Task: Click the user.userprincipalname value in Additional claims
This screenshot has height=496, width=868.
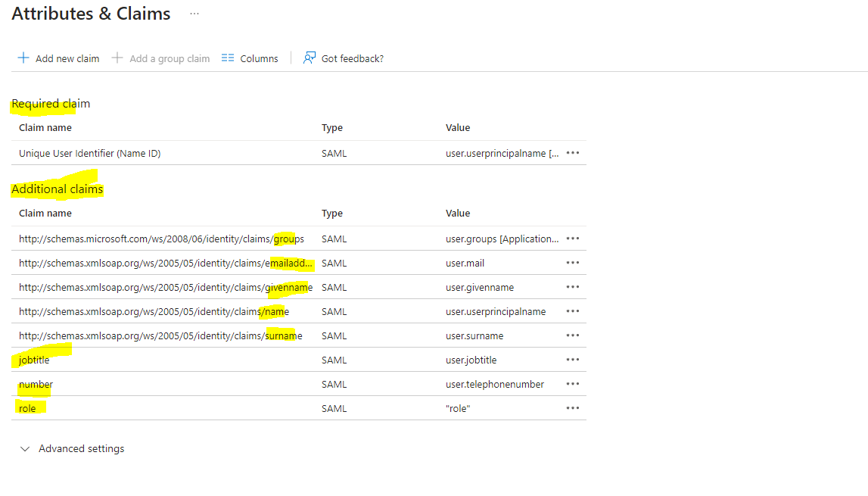Action: (496, 311)
